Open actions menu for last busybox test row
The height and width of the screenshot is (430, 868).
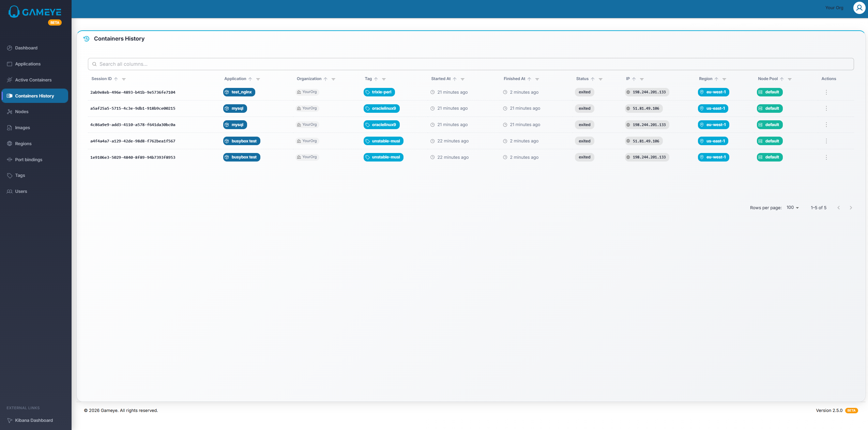tap(826, 157)
